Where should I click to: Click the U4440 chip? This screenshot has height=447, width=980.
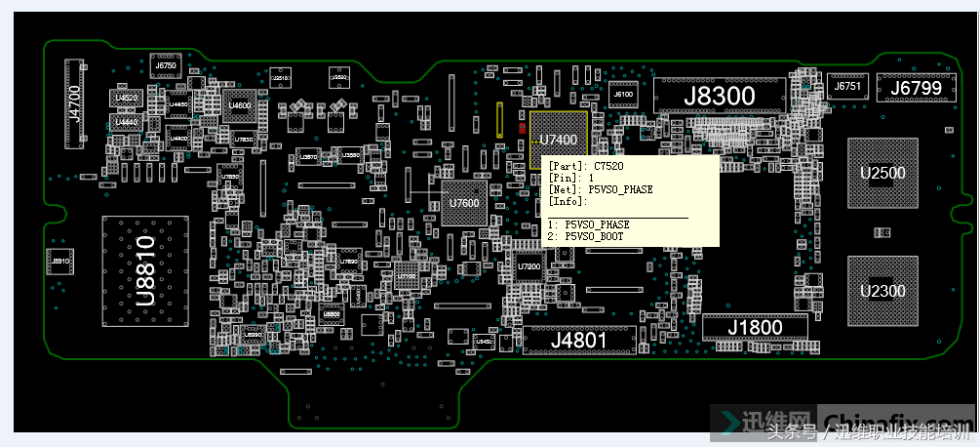click(126, 123)
